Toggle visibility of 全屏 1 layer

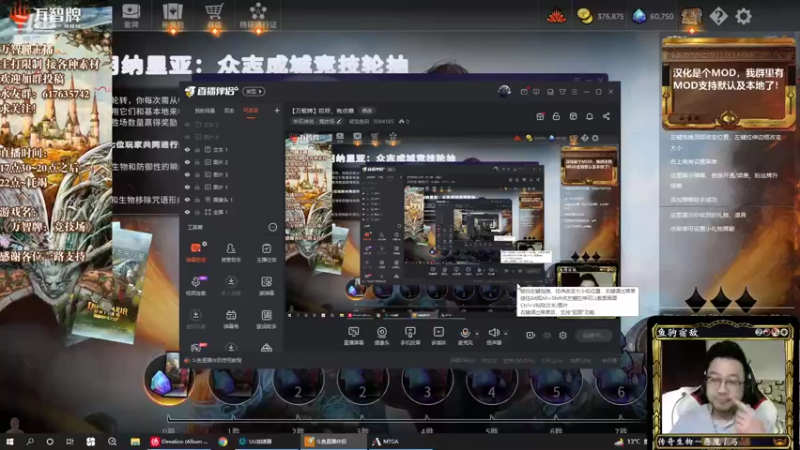187,212
